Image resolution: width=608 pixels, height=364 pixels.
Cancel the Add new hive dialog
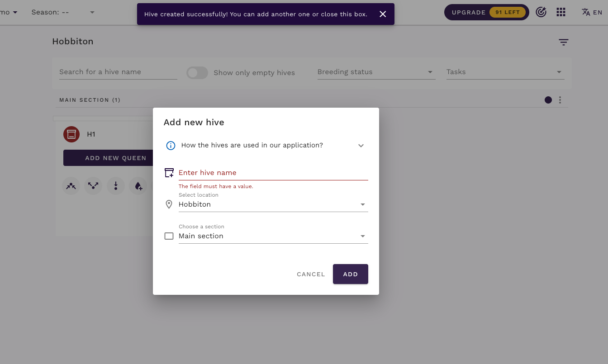311,274
